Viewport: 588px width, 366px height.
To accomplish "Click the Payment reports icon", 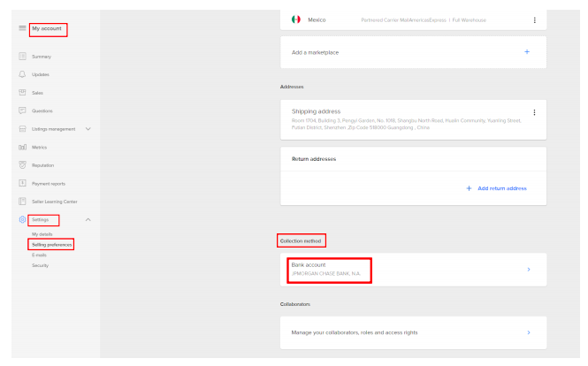I will tap(22, 183).
